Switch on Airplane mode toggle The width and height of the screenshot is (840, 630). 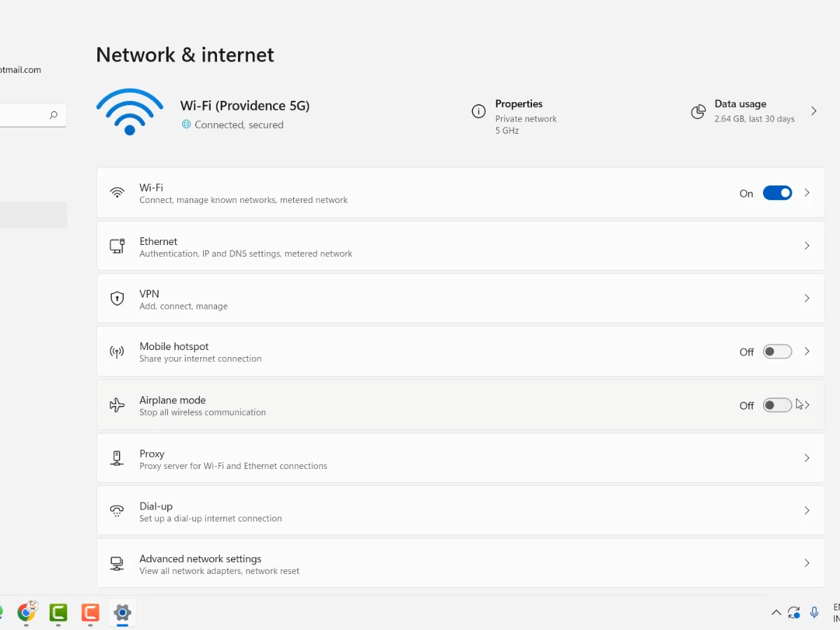tap(777, 405)
